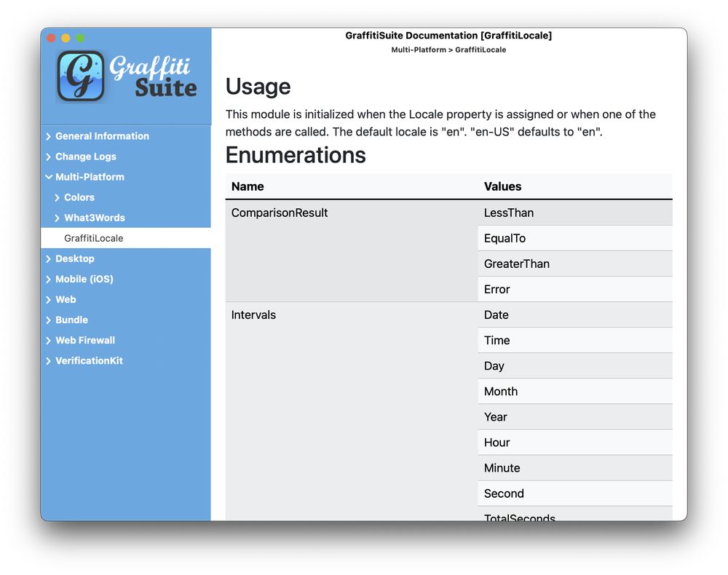
Task: Open Change Logs in the sidebar
Action: point(86,156)
